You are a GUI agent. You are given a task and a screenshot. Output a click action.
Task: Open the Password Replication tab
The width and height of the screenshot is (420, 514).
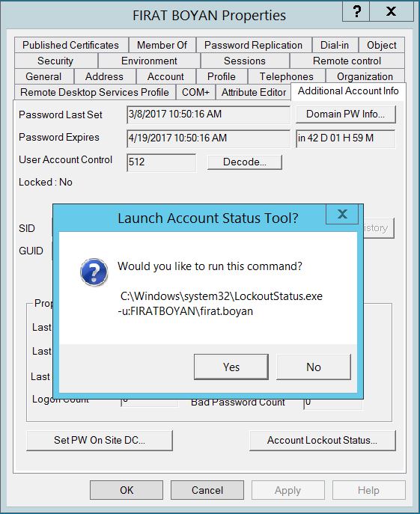pos(253,45)
